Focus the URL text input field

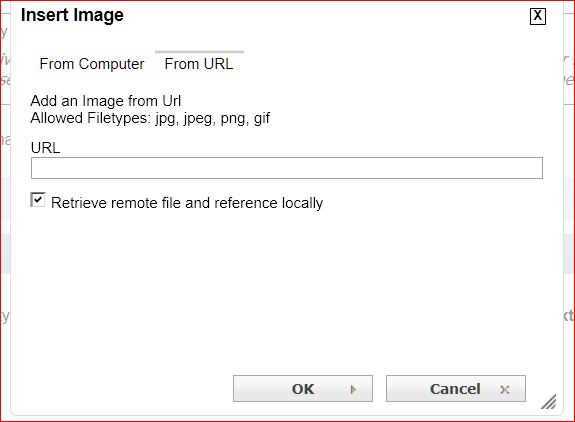pos(287,168)
